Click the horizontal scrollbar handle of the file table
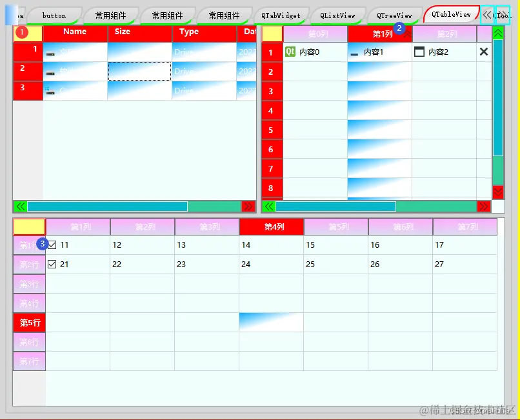The image size is (520, 420). 108,206
